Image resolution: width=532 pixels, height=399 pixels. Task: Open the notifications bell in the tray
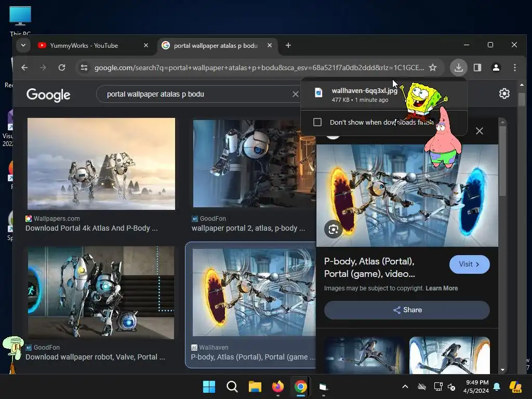[x=496, y=387]
